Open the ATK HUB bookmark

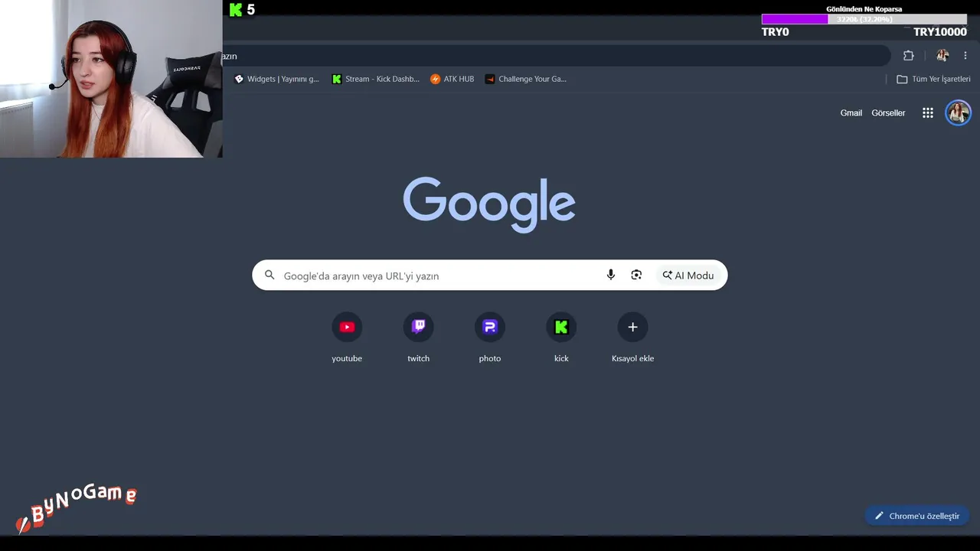tap(452, 79)
